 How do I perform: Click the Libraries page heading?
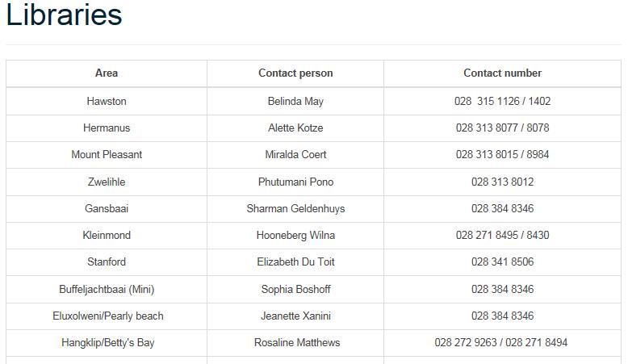(x=65, y=15)
